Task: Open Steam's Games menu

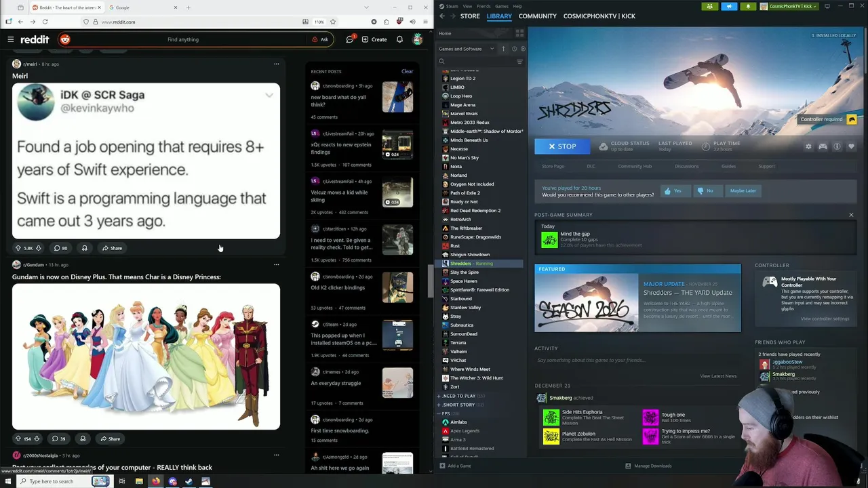Action: [502, 6]
